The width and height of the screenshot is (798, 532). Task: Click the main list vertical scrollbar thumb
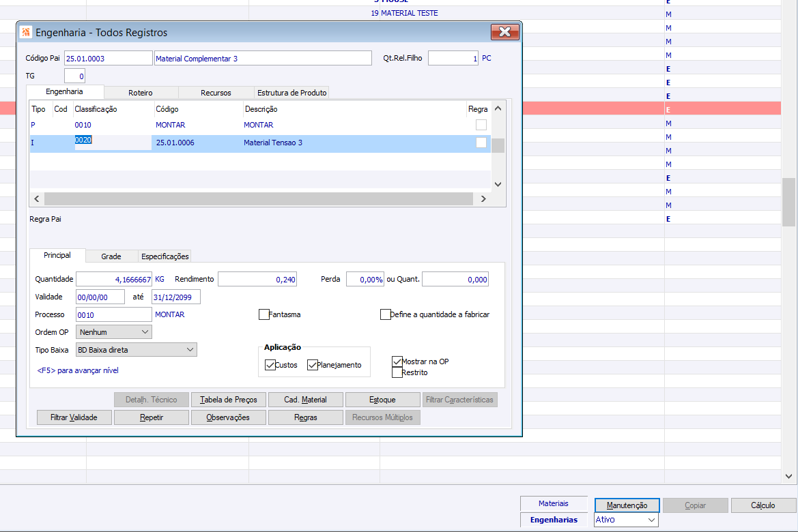click(789, 202)
